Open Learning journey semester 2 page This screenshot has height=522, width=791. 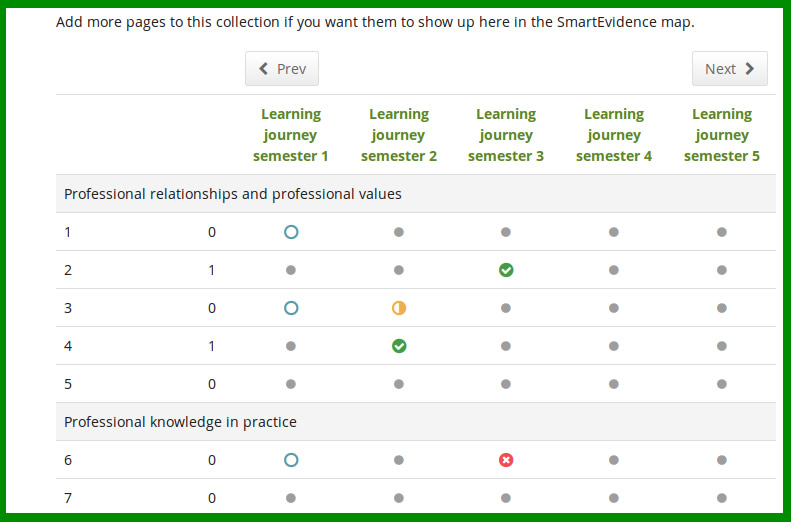pyautogui.click(x=399, y=135)
